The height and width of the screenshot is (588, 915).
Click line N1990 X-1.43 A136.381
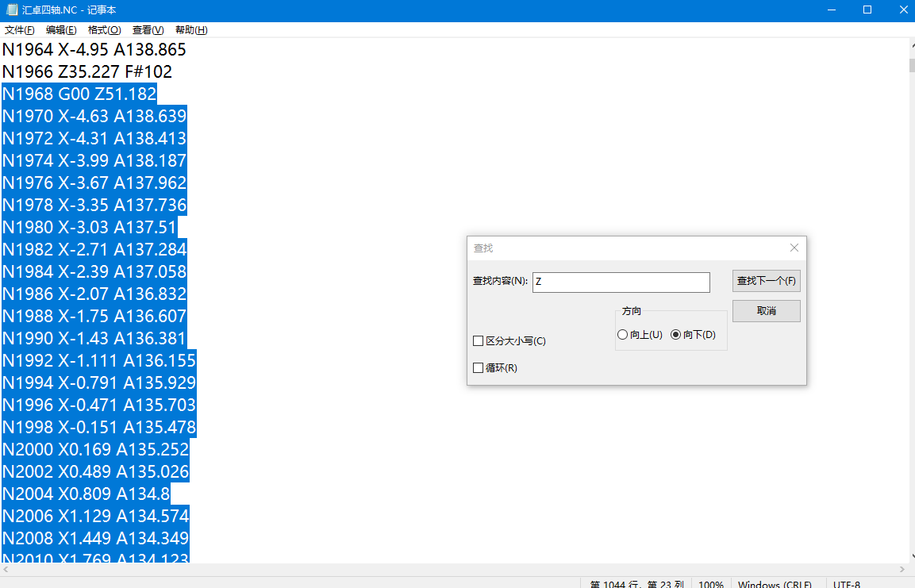click(94, 338)
